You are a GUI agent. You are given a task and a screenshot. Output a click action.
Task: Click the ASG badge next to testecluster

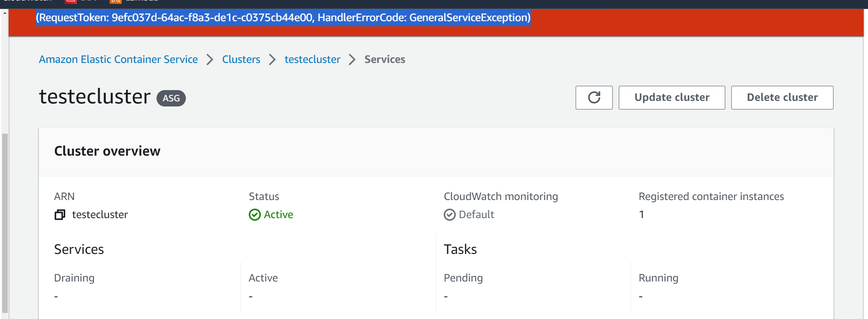click(171, 98)
